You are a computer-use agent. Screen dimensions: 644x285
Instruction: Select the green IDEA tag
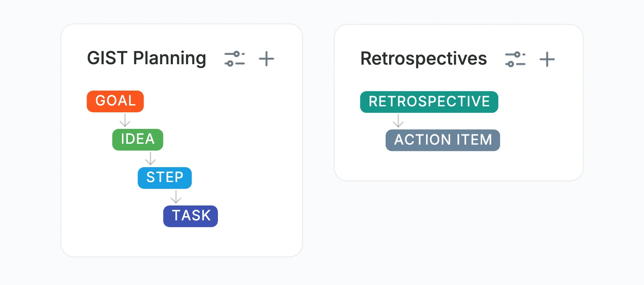point(138,140)
